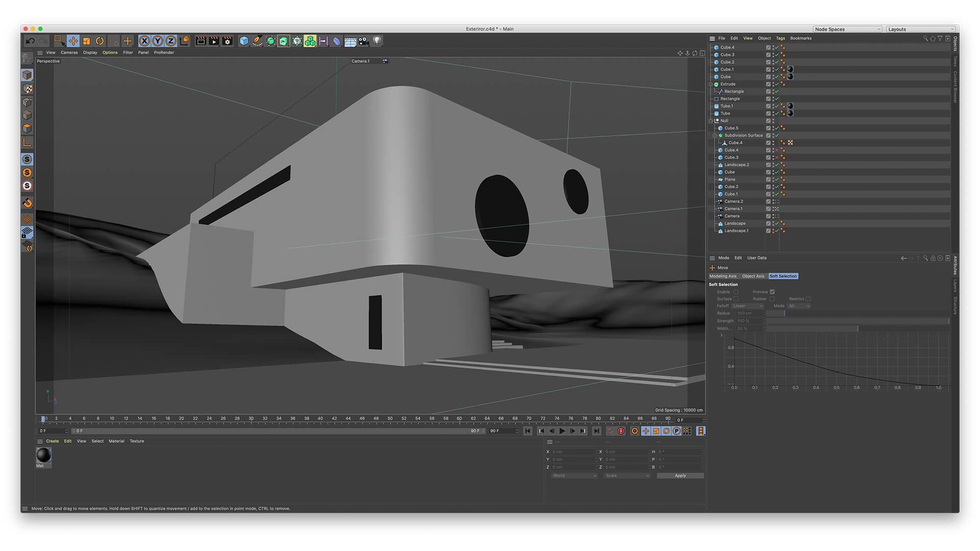Toggle the Preview checkbox
980x551 pixels.
pyautogui.click(x=772, y=292)
